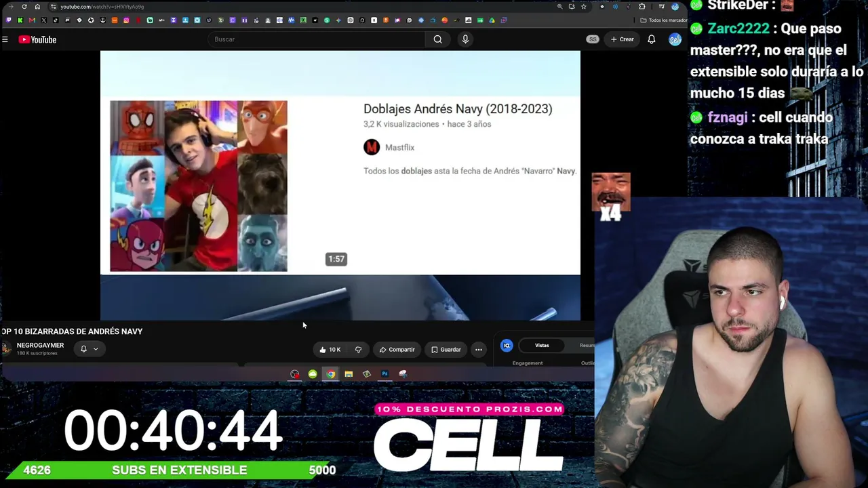
Task: Open the Instagram bookmark
Action: [x=126, y=20]
